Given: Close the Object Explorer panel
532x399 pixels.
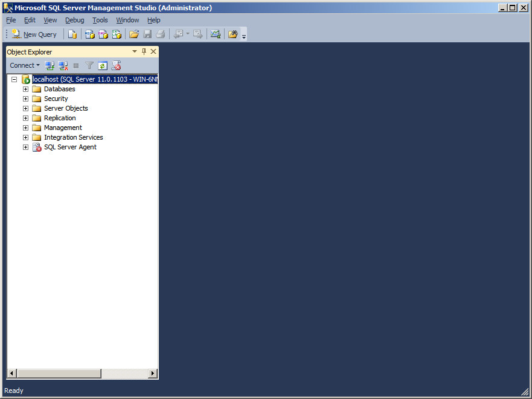Looking at the screenshot, I should point(153,51).
